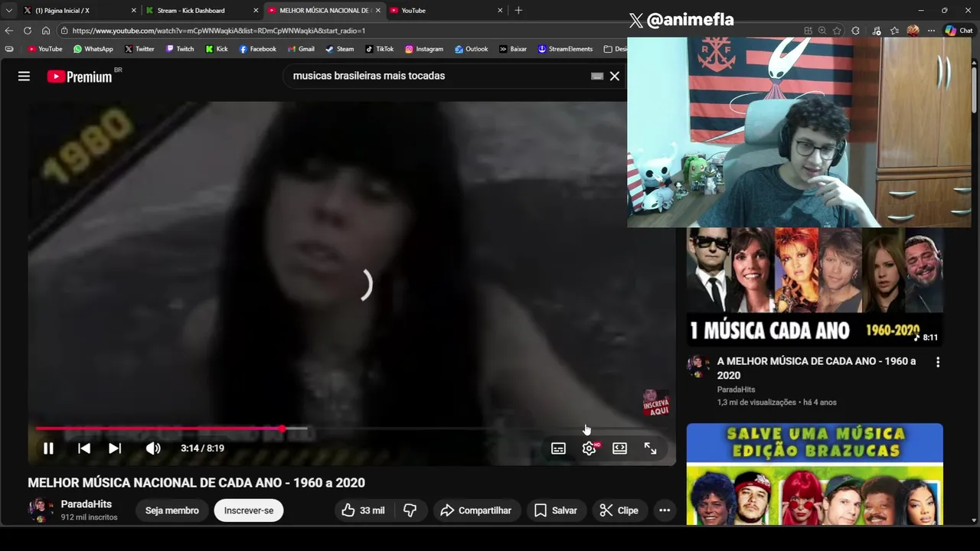Save video with the Salvar button
This screenshot has height=551, width=980.
556,510
